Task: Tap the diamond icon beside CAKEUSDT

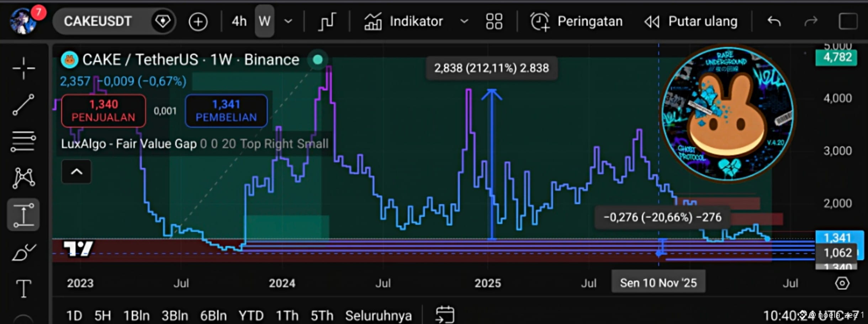Action: click(163, 21)
